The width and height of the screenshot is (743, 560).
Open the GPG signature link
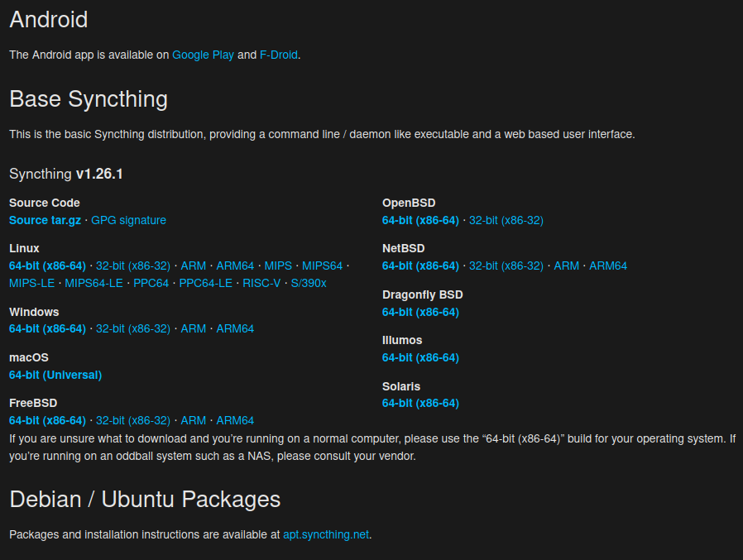tap(128, 220)
